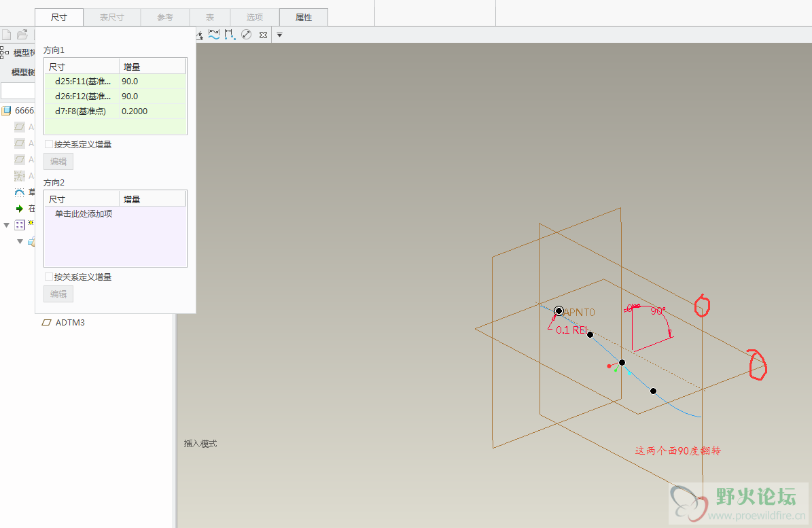The width and height of the screenshot is (812, 528).
Task: Open the 属性 tab
Action: (x=304, y=18)
